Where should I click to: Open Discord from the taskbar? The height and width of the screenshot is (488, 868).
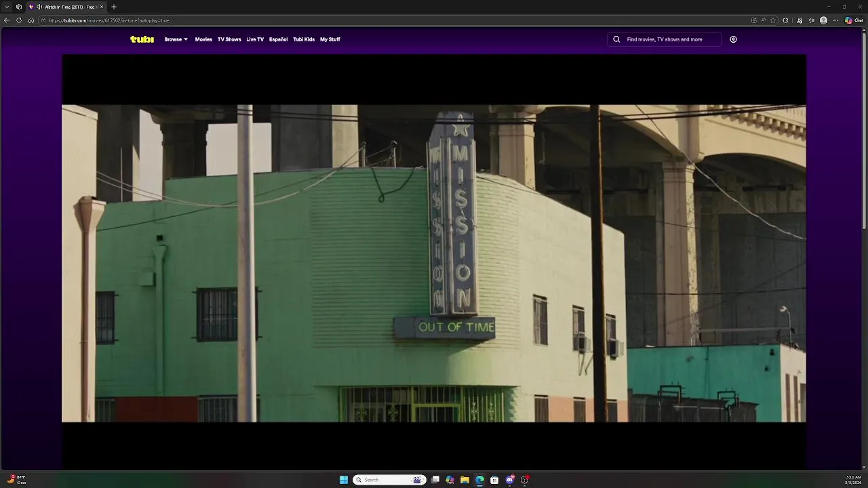tap(510, 480)
